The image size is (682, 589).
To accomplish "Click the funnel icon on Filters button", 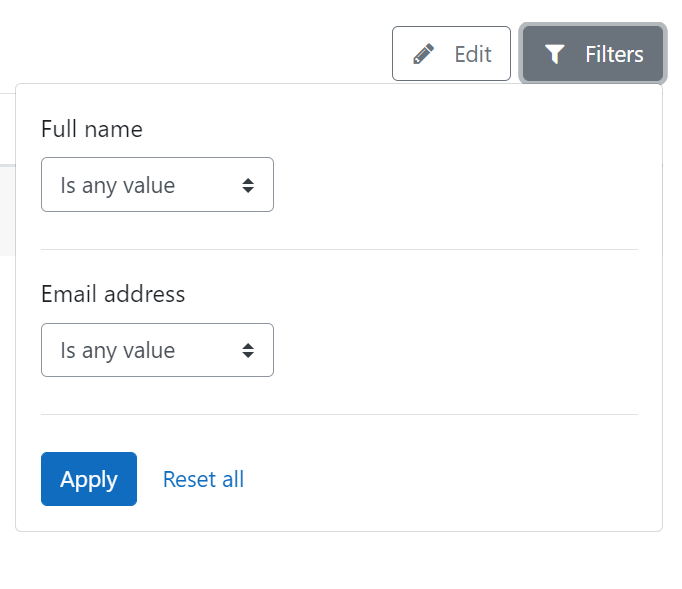I will coord(555,54).
